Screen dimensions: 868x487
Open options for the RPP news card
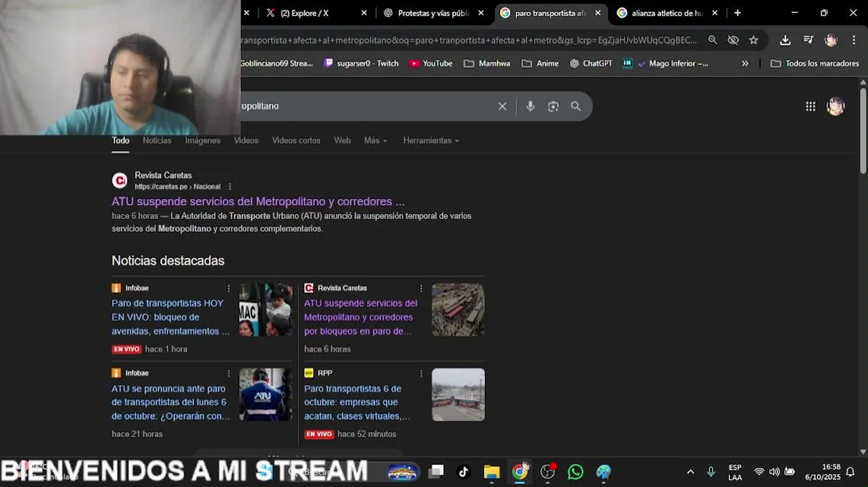tap(421, 373)
